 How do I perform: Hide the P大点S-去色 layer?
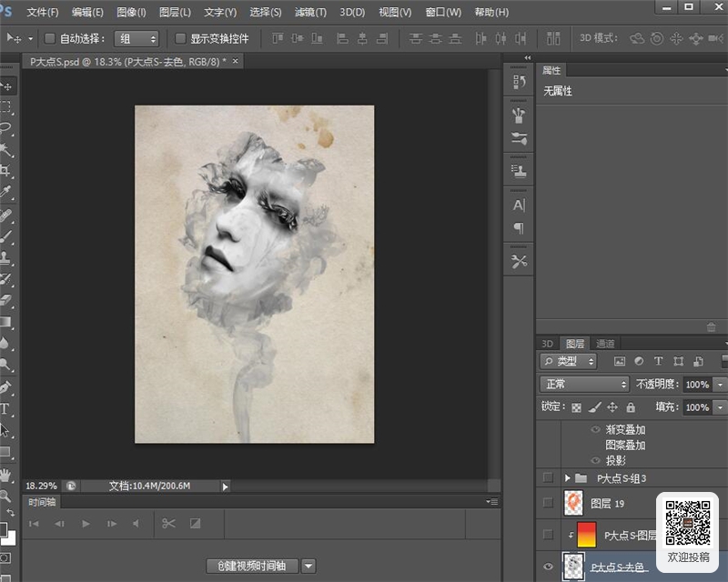click(548, 567)
